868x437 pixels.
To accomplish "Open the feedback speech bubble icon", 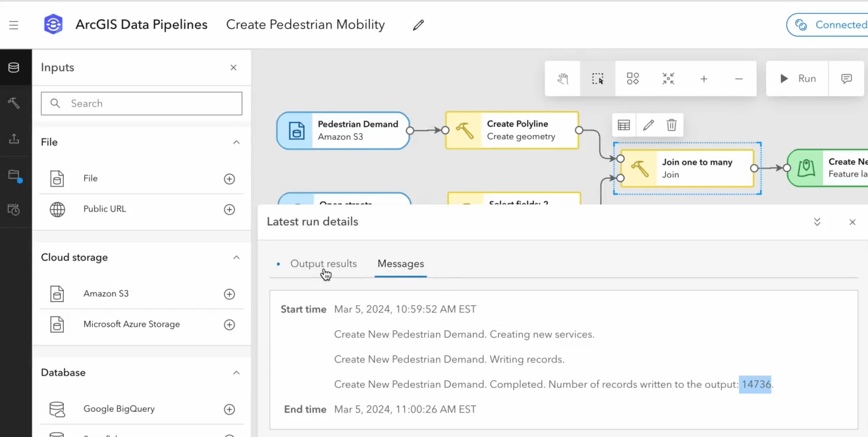I will coord(847,78).
